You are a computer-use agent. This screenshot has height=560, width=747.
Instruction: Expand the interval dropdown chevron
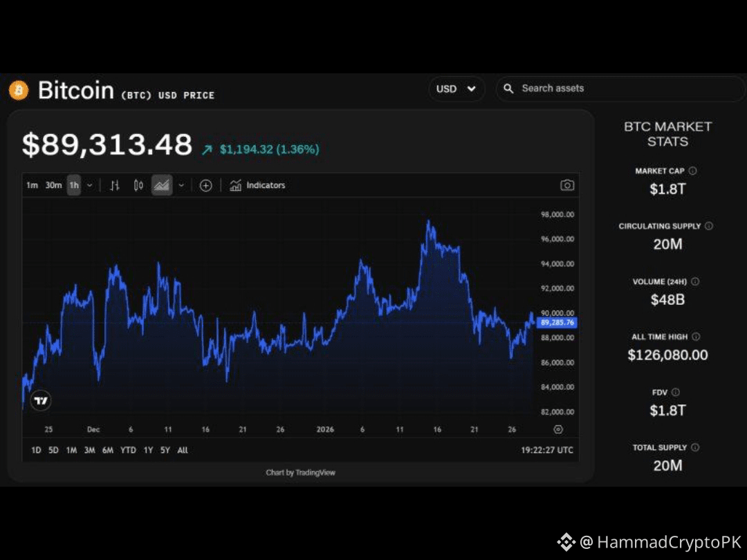point(89,185)
